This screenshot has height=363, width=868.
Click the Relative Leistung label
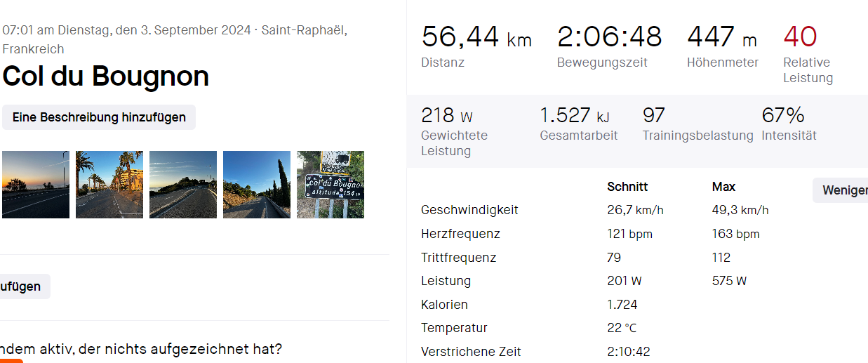click(807, 70)
